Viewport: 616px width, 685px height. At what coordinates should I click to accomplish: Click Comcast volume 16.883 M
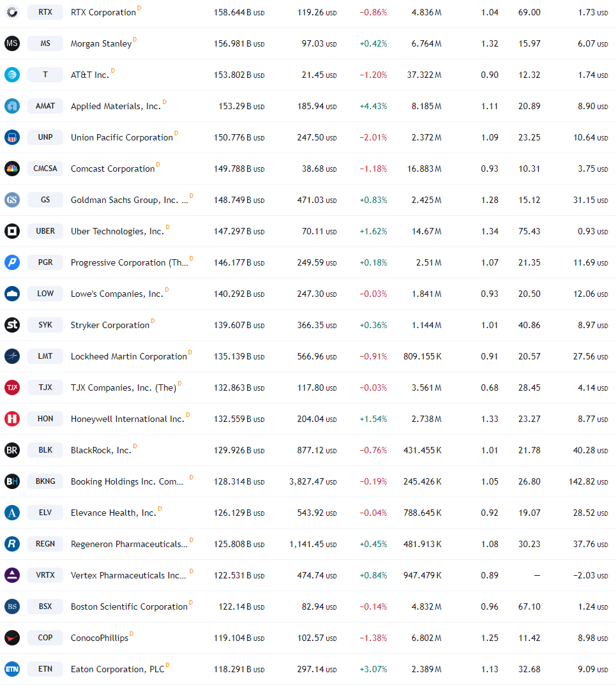424,169
